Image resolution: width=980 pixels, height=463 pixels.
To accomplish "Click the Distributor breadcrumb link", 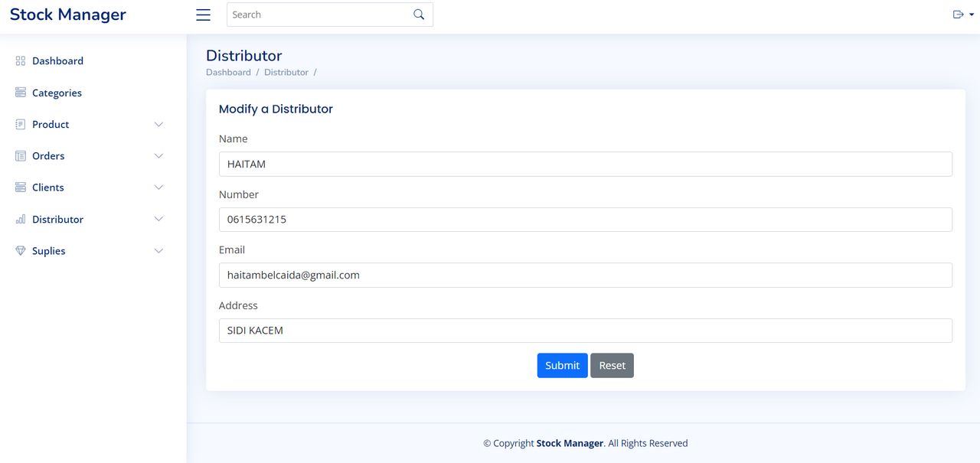I will pos(286,72).
